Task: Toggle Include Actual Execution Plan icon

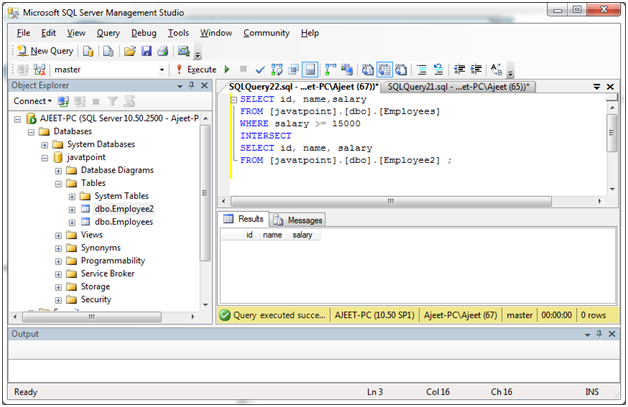Action: click(330, 70)
